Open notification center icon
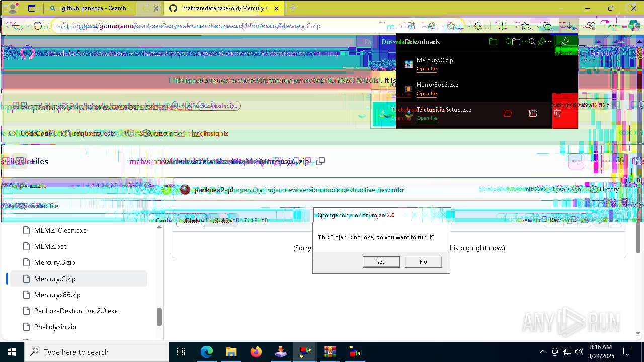 click(628, 352)
